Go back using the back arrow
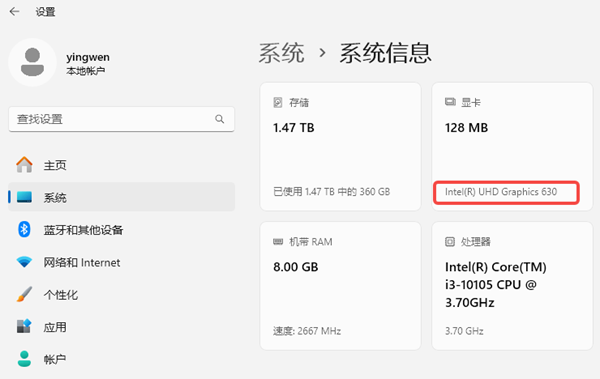600x379 pixels. 15,11
